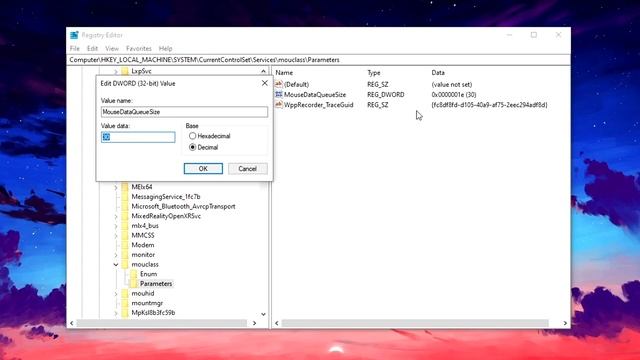Confirm the value with OK button

click(x=203, y=169)
